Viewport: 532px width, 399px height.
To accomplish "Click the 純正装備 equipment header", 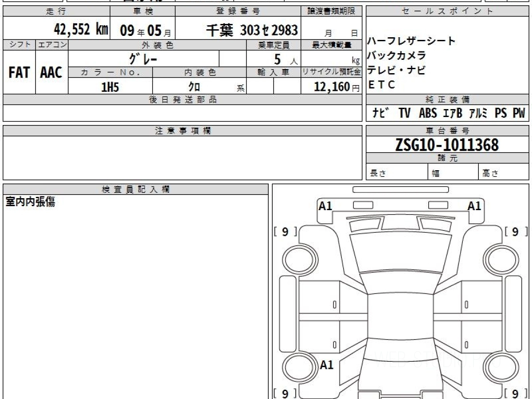I will pyautogui.click(x=447, y=100).
